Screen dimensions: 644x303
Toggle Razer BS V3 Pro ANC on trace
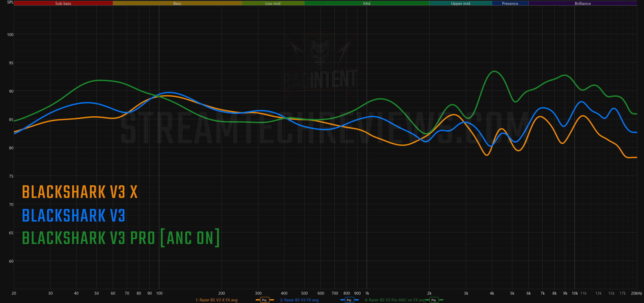(x=394, y=300)
